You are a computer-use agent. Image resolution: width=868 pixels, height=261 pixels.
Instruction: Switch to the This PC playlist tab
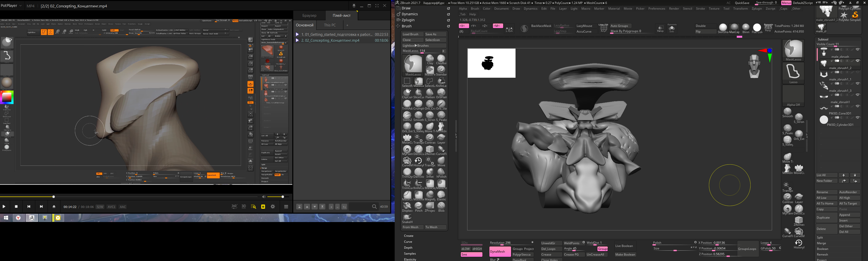(330, 25)
